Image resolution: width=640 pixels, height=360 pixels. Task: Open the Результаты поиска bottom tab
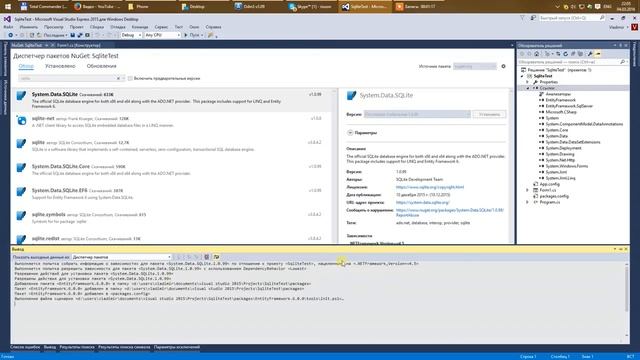pos(77,347)
